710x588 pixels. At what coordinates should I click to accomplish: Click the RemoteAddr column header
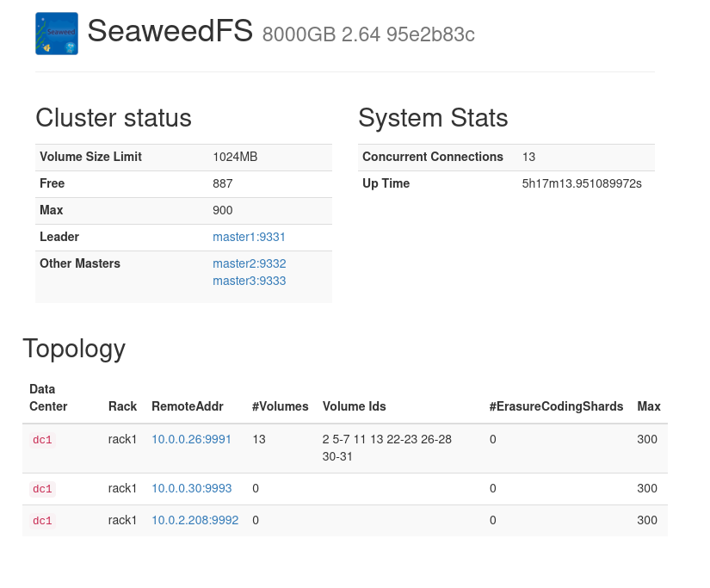point(187,406)
